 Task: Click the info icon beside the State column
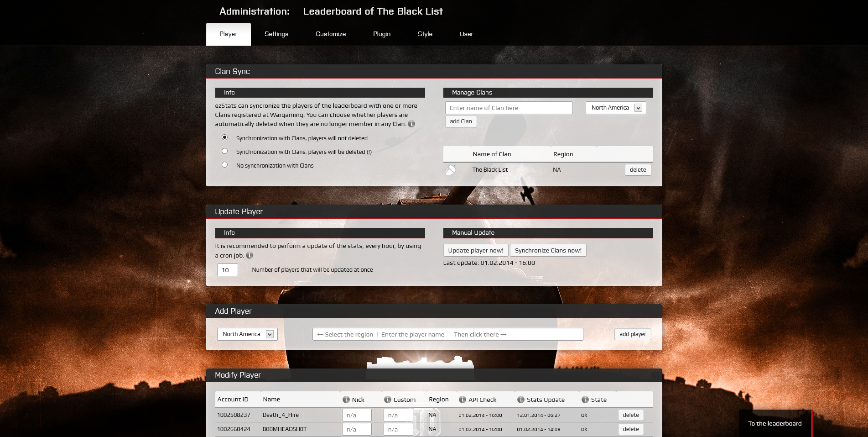click(584, 399)
